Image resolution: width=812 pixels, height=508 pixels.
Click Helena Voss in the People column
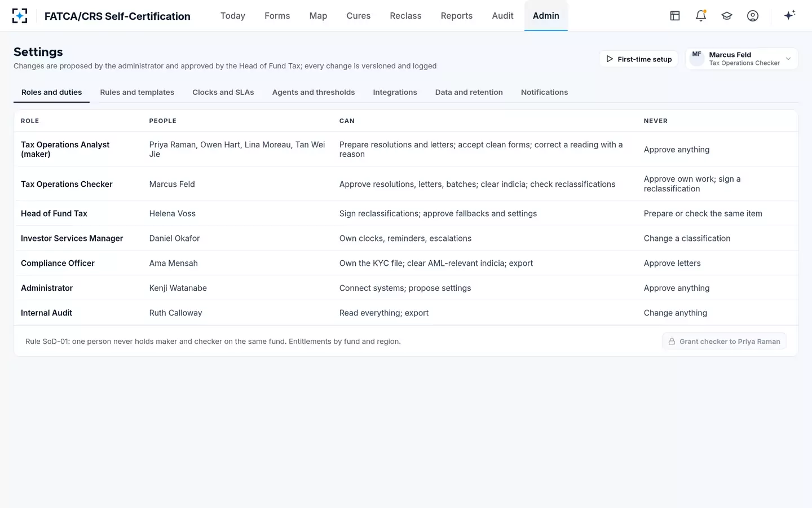pos(173,213)
